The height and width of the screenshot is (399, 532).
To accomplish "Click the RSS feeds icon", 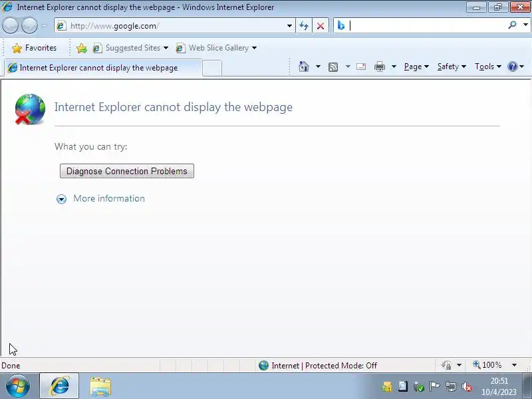I will 333,67.
